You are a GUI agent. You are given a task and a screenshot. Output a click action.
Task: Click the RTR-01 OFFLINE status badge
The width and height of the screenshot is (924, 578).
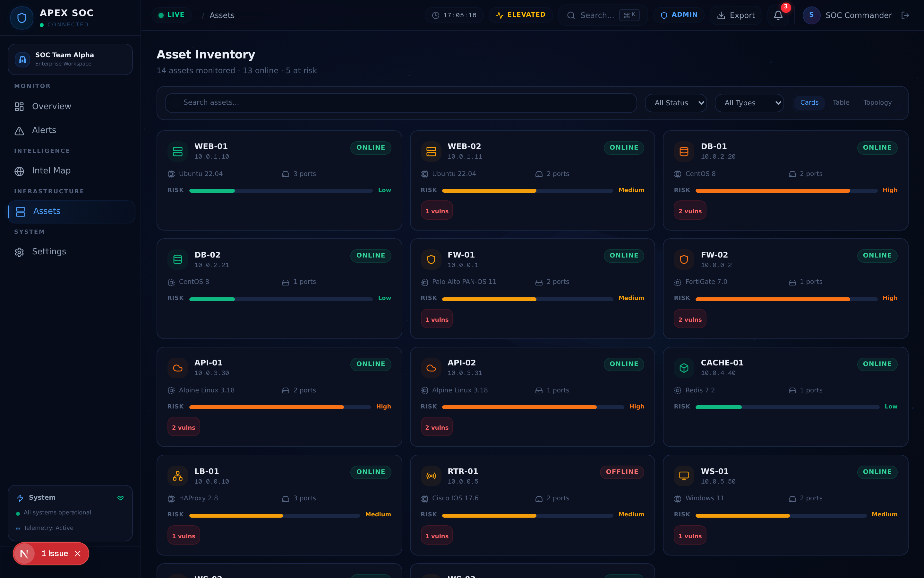[621, 472]
